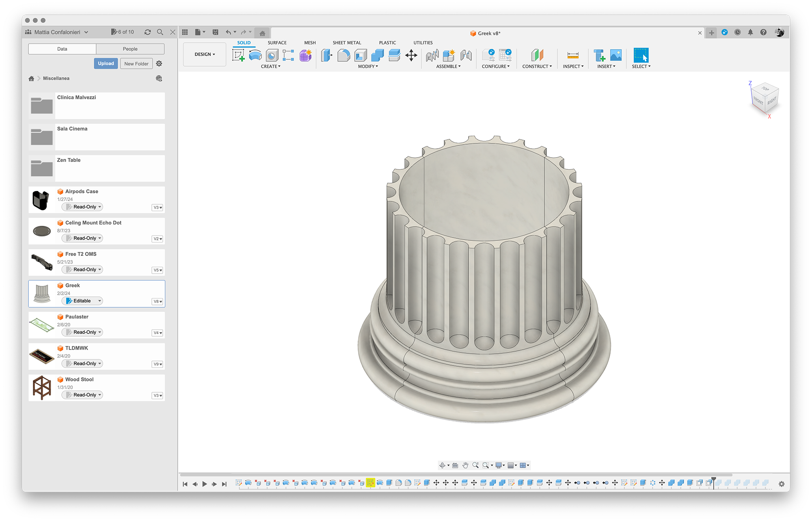The image size is (812, 521).
Task: Open the SHEET METAL tab
Action: coord(346,43)
